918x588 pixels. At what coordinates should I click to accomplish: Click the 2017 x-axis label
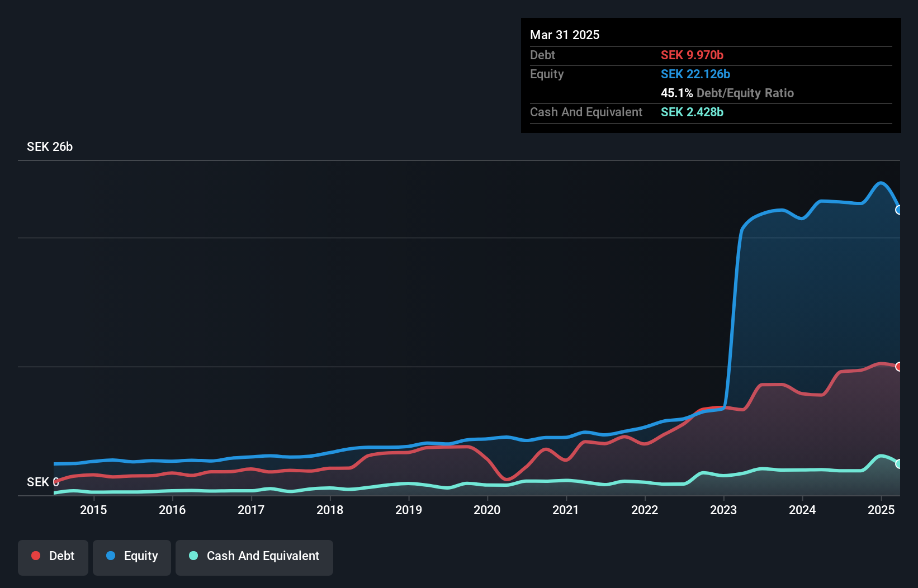tap(251, 510)
